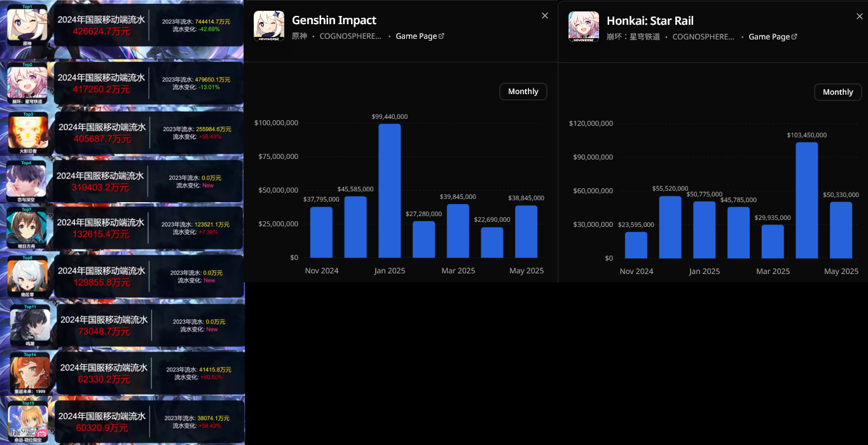Viewport: 868px width, 445px height.
Task: Click Monthly button in Genshin Impact chart
Action: pyautogui.click(x=523, y=92)
